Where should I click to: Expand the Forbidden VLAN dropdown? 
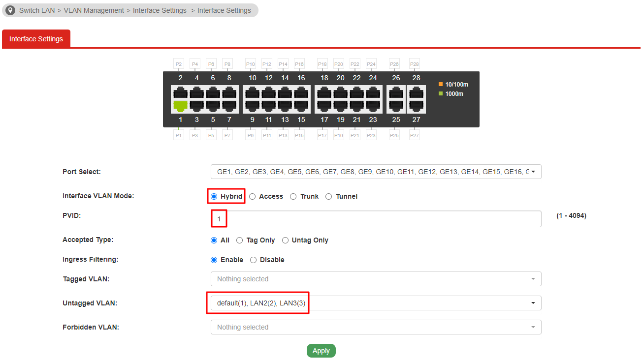376,327
